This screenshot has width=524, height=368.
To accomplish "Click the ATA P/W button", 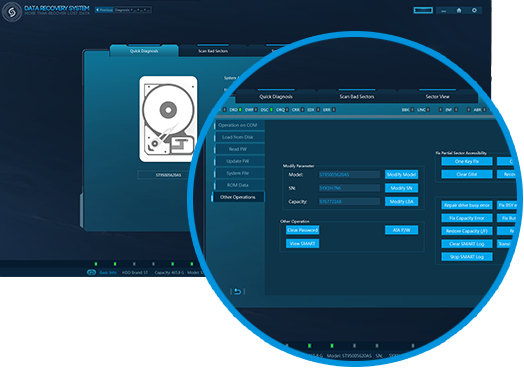I will click(401, 230).
